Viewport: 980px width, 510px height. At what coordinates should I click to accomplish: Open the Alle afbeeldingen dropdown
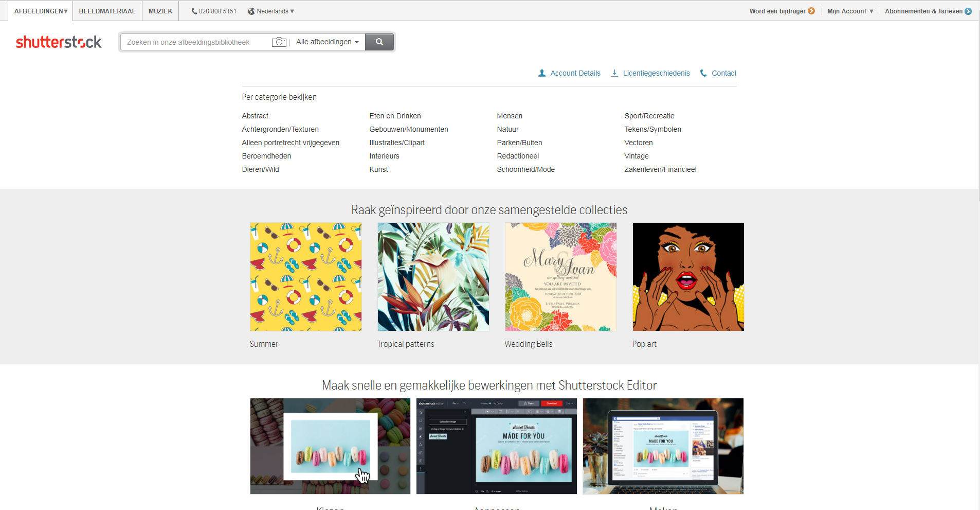click(x=327, y=42)
